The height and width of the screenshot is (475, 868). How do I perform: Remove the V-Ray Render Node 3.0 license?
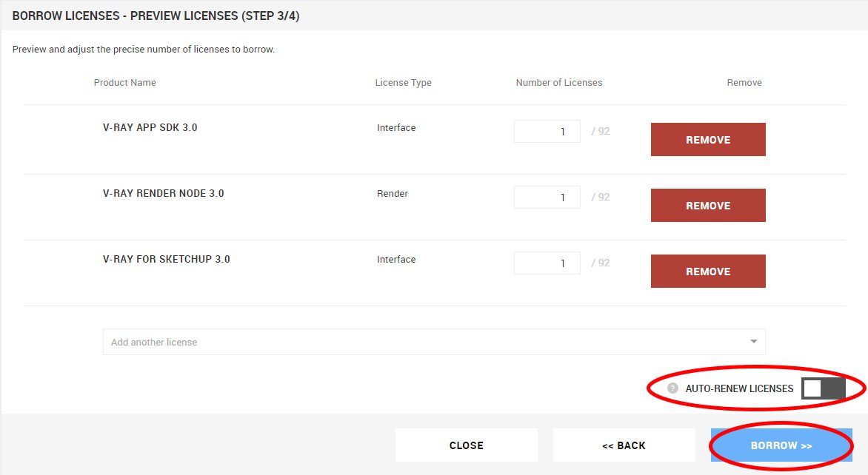point(708,205)
